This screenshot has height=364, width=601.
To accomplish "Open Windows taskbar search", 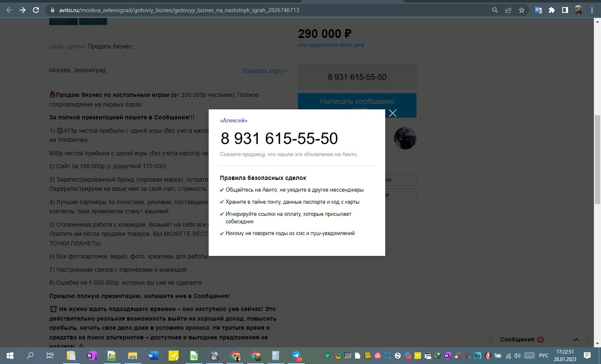I will pos(30,356).
